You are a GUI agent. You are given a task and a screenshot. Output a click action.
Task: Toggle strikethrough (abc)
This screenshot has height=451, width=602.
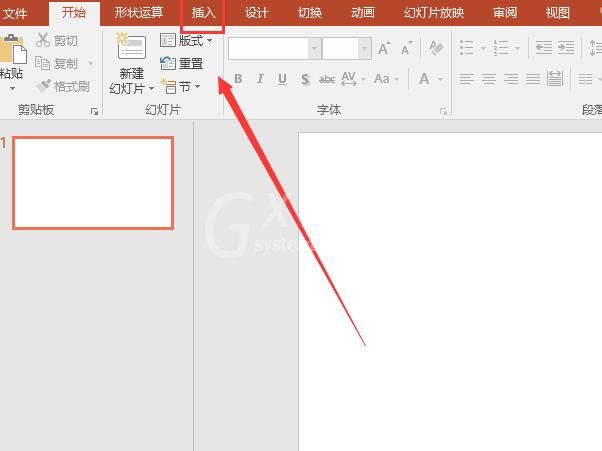(327, 79)
